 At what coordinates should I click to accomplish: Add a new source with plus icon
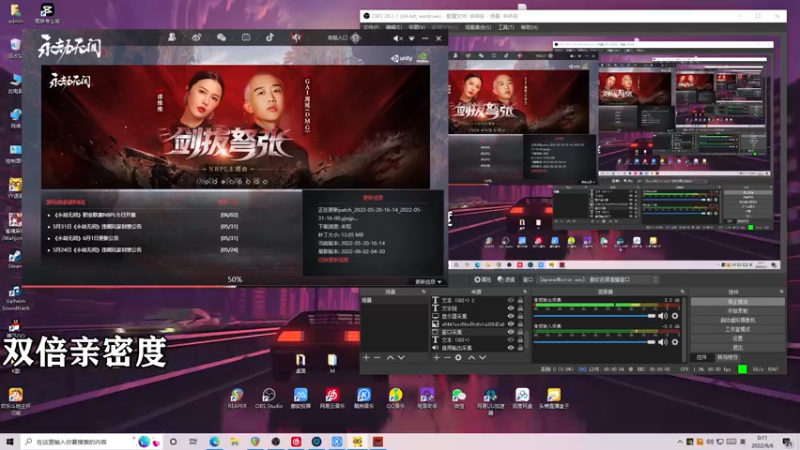(x=436, y=358)
